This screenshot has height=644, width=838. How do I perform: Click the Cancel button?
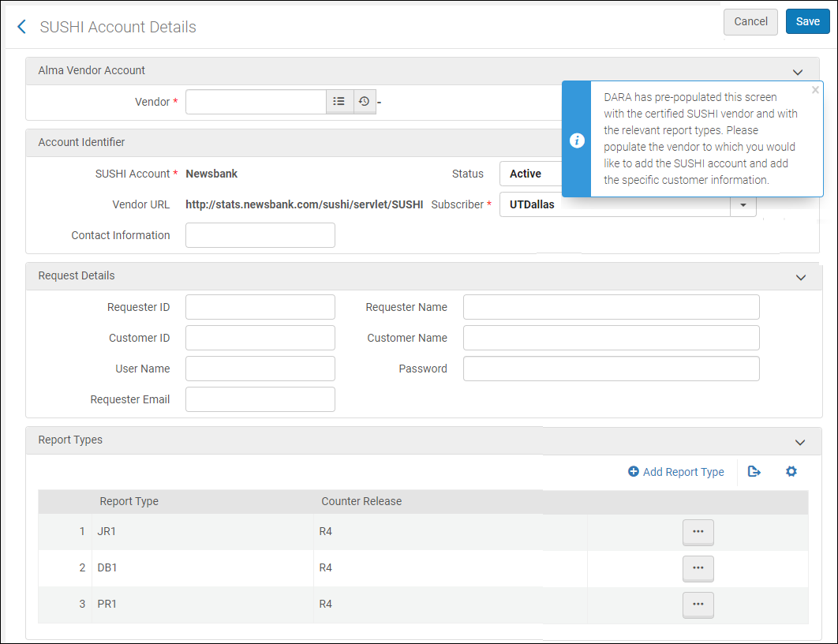pos(750,22)
